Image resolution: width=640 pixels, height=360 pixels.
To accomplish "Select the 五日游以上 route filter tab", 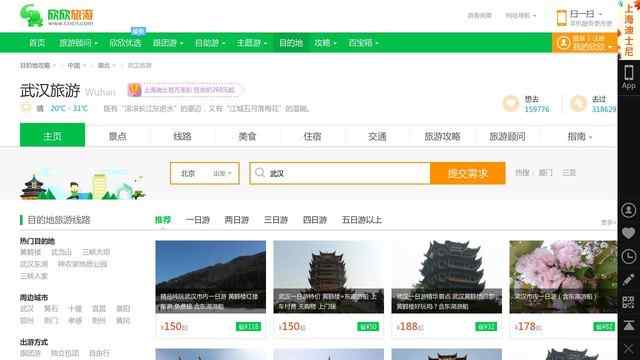I will click(362, 220).
